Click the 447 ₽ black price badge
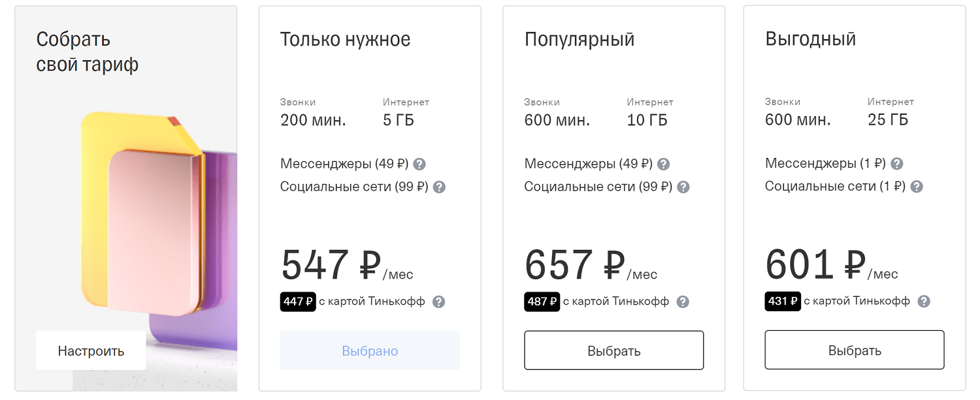Image resolution: width=980 pixels, height=400 pixels. coord(298,301)
